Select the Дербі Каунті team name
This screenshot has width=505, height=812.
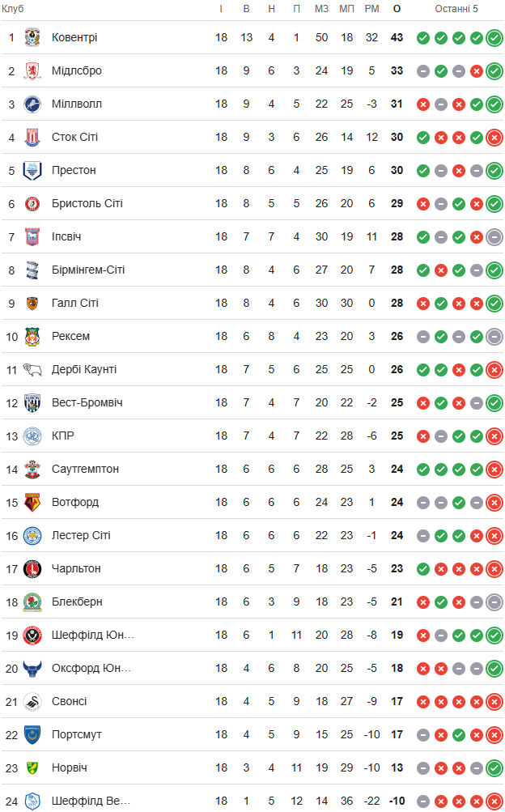click(x=83, y=369)
